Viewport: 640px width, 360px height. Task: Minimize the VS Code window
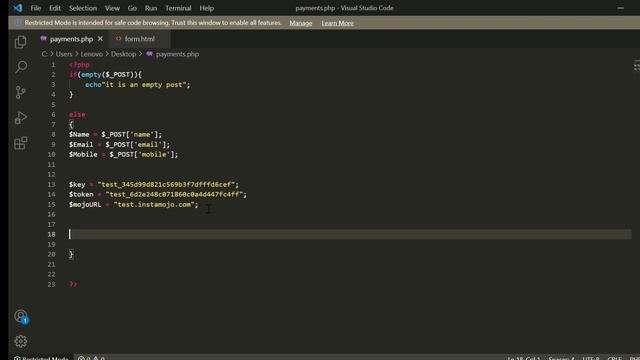pos(620,8)
